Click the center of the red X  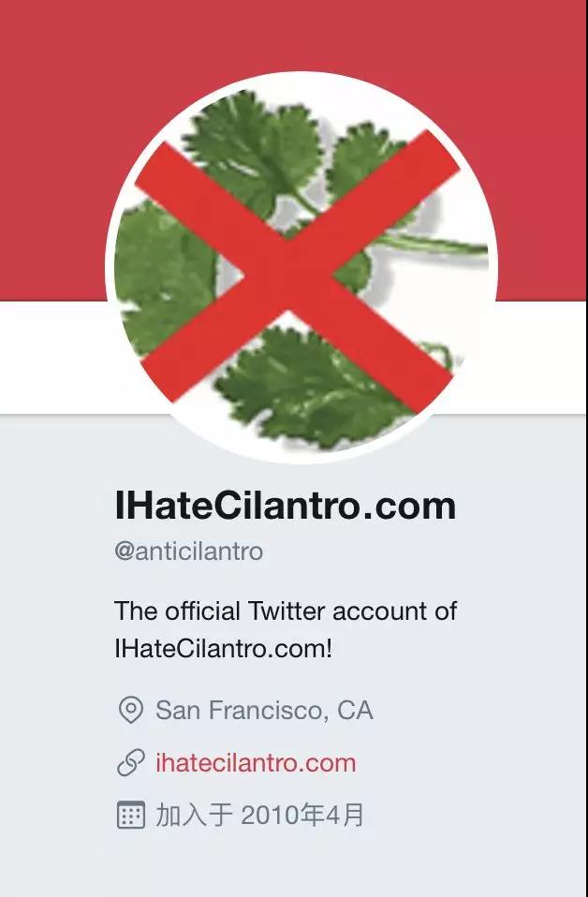pyautogui.click(x=290, y=273)
